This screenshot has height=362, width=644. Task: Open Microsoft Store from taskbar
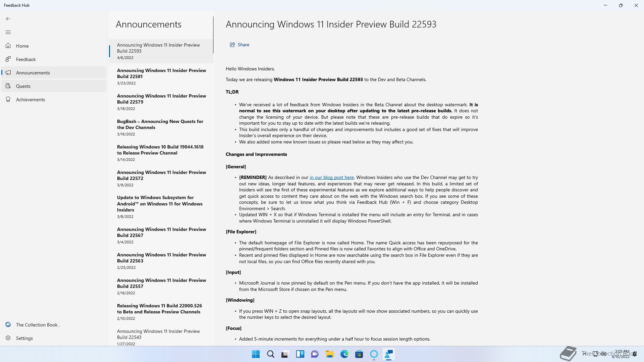[359, 354]
